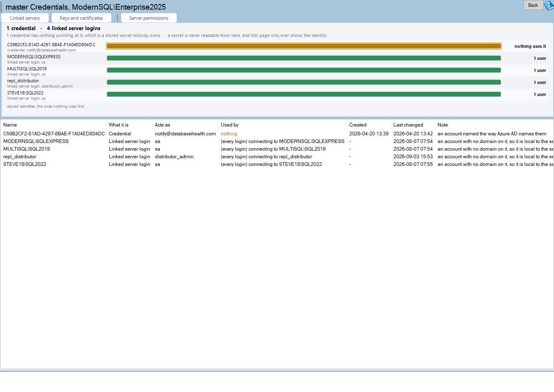Screen dimensions: 554x392
Task: Select MODERNSQL\SQLEXPRESS row name in the table
Action: 36,141
